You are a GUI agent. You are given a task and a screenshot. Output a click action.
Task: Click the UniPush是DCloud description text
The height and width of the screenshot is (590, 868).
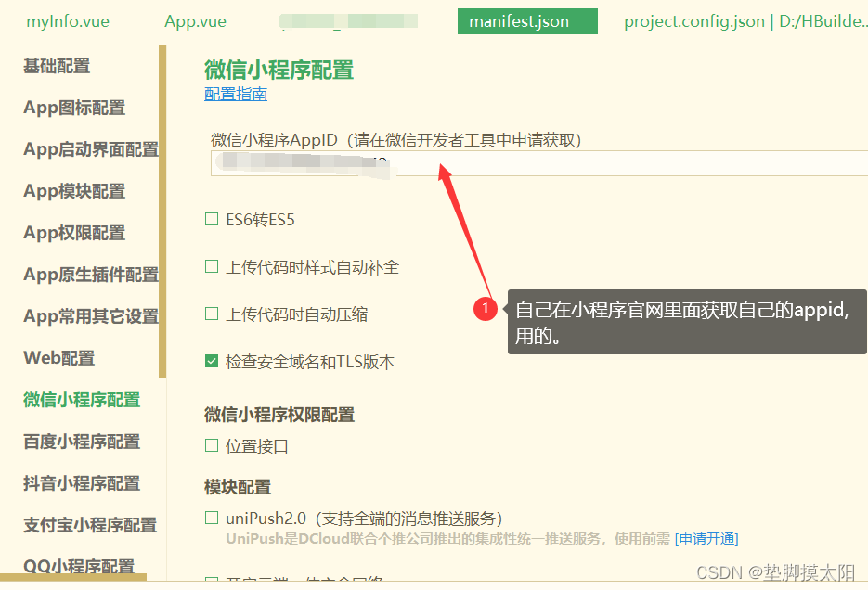click(447, 539)
